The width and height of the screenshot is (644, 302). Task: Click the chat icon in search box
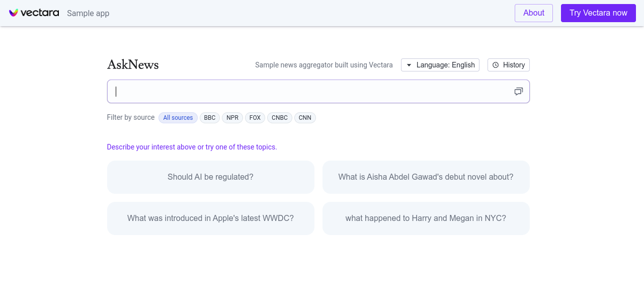(x=518, y=91)
